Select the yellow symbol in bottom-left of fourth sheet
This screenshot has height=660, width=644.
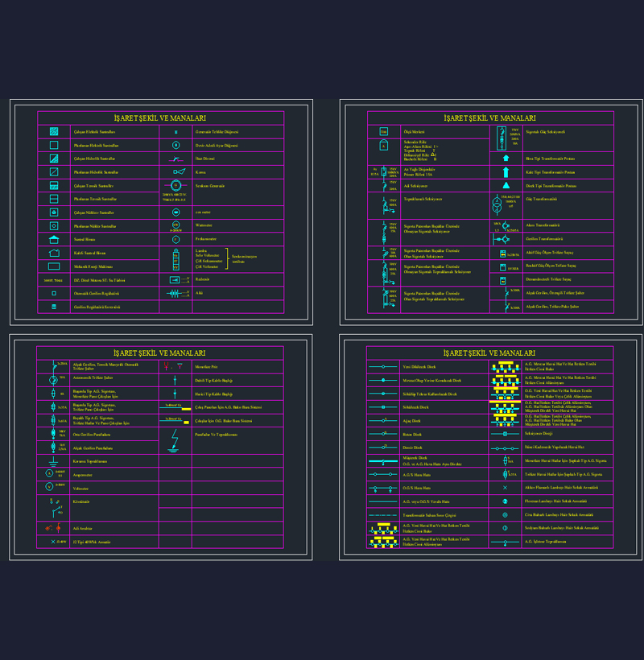382,542
